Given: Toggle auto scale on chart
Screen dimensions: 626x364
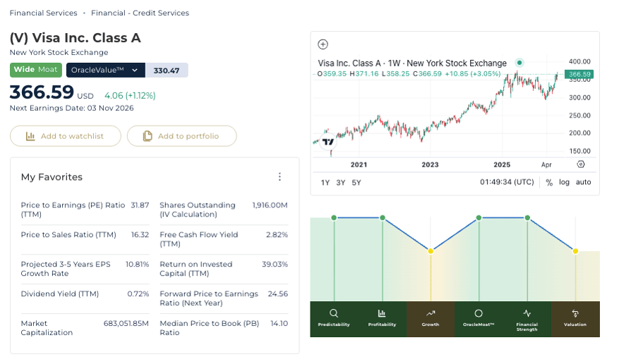Looking at the screenshot, I should [x=583, y=182].
